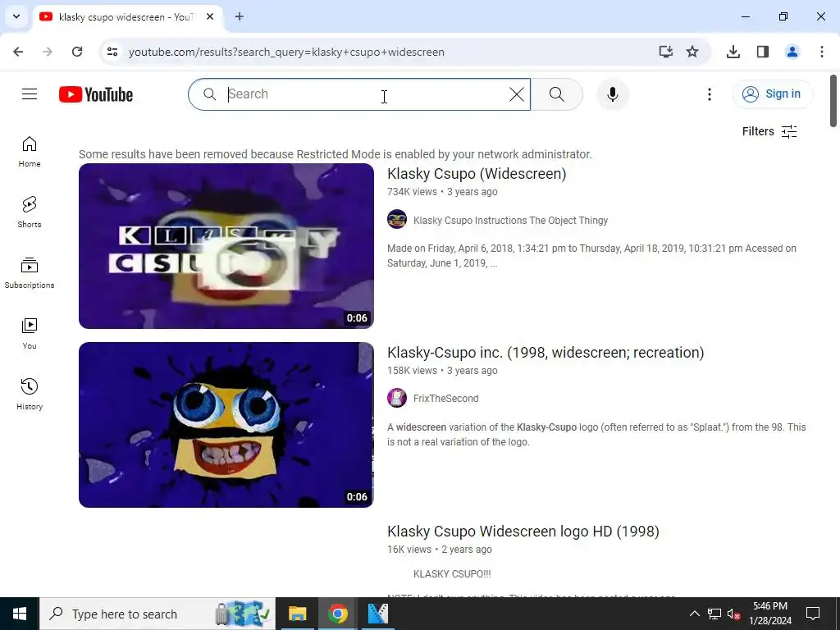Open the Filters panel
840x630 pixels.
coord(769,131)
